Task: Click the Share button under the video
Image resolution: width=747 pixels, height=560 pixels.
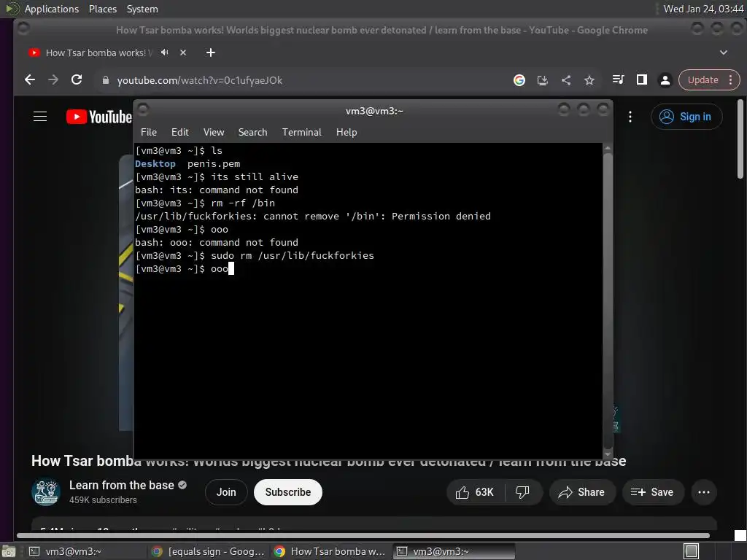Action: [581, 492]
